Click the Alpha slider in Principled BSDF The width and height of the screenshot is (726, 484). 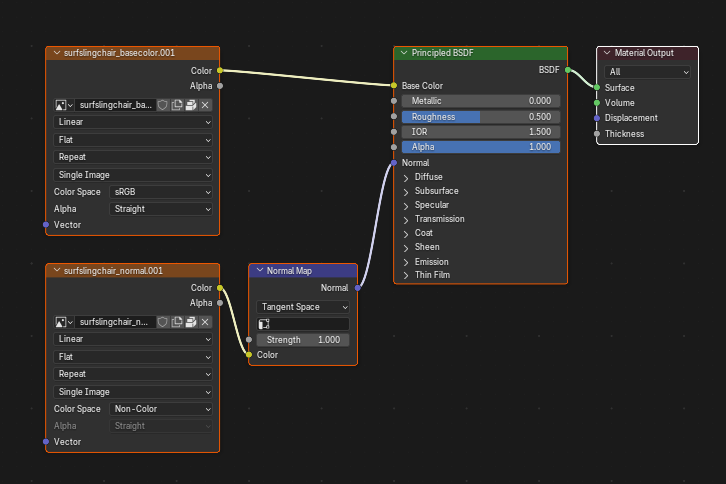(x=481, y=147)
